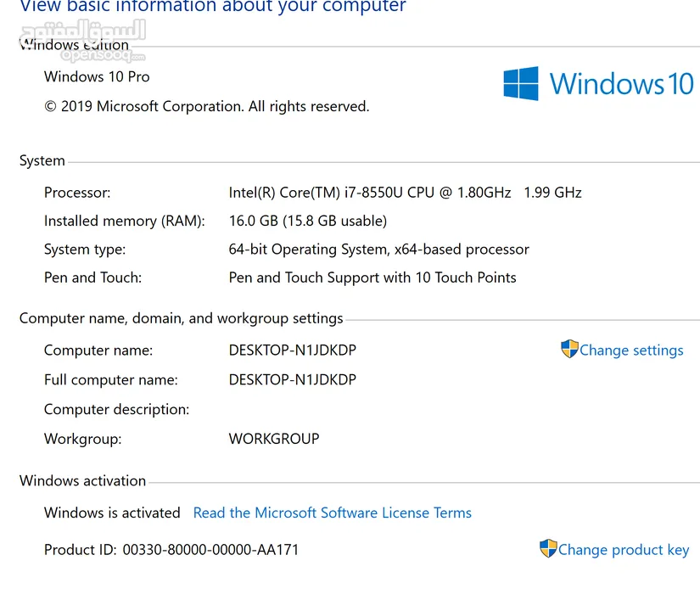Click the shield icon beside Change product key
The height and width of the screenshot is (611, 700).
click(548, 549)
